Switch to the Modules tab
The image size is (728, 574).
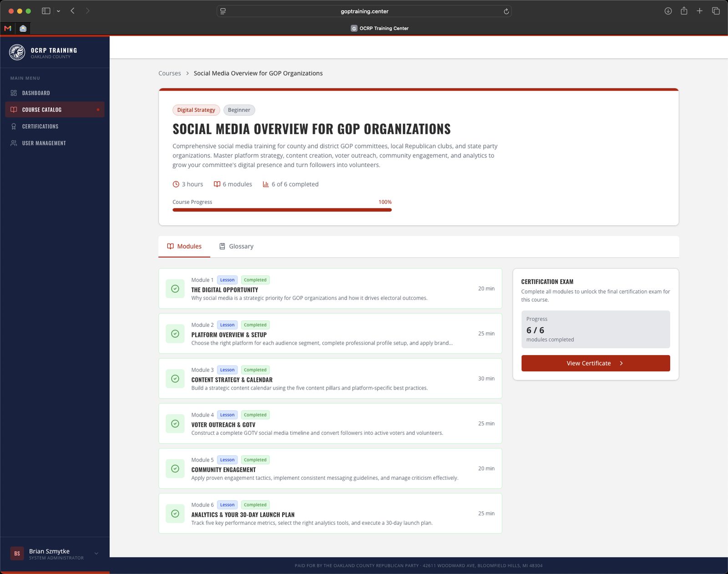(x=184, y=246)
